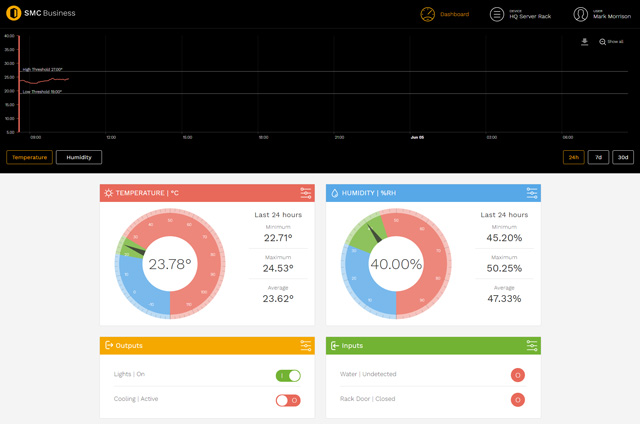Click temperature average value 23.62°
This screenshot has height=424, width=640.
278,299
